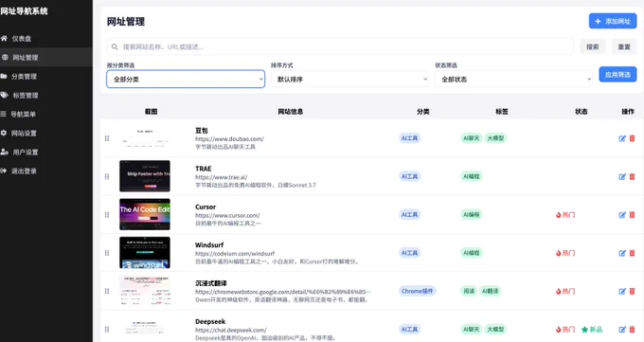Click the Windsurf site name

[x=209, y=245]
